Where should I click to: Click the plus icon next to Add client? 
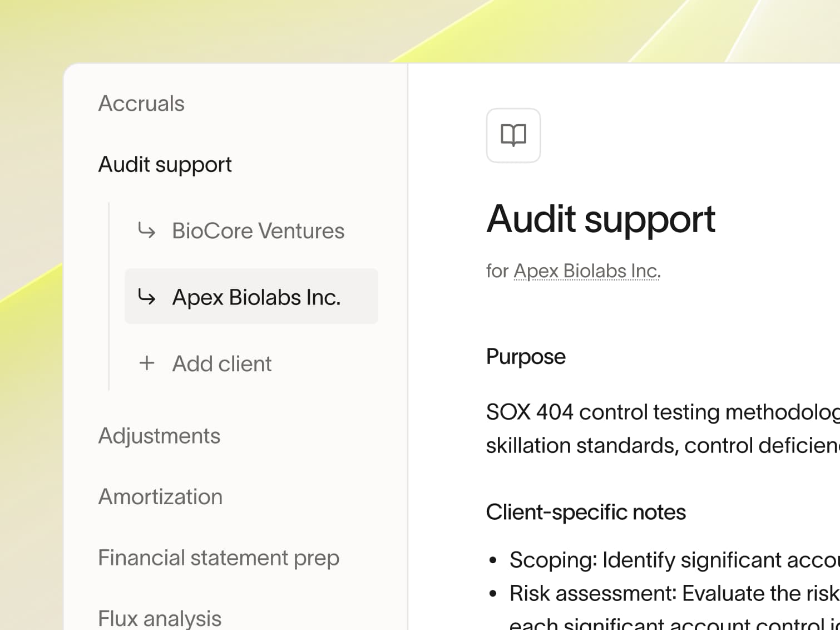pyautogui.click(x=147, y=363)
